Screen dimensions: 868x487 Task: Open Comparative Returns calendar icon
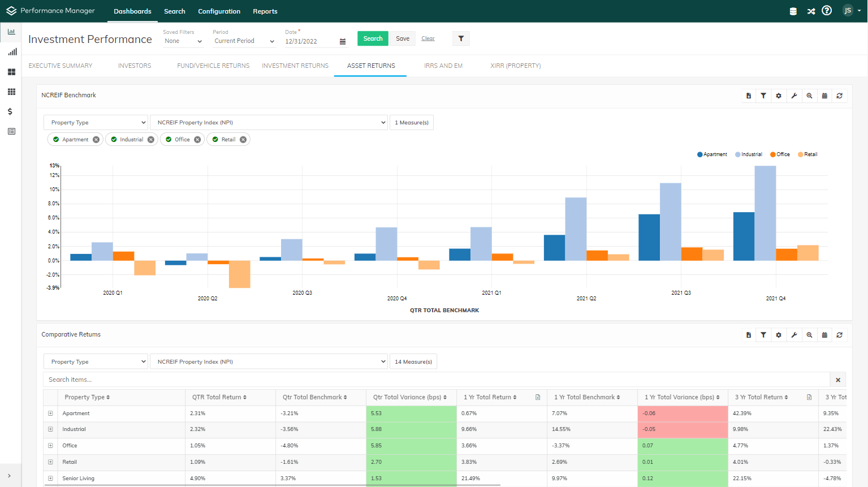(824, 335)
